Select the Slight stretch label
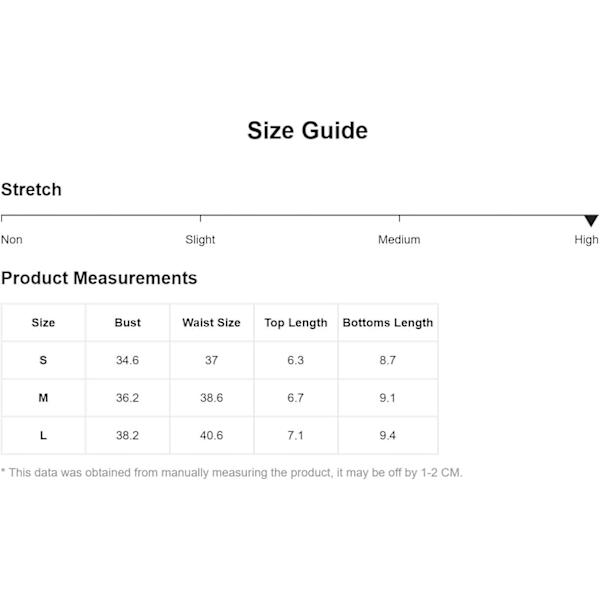This screenshot has width=600, height=600. (x=200, y=240)
